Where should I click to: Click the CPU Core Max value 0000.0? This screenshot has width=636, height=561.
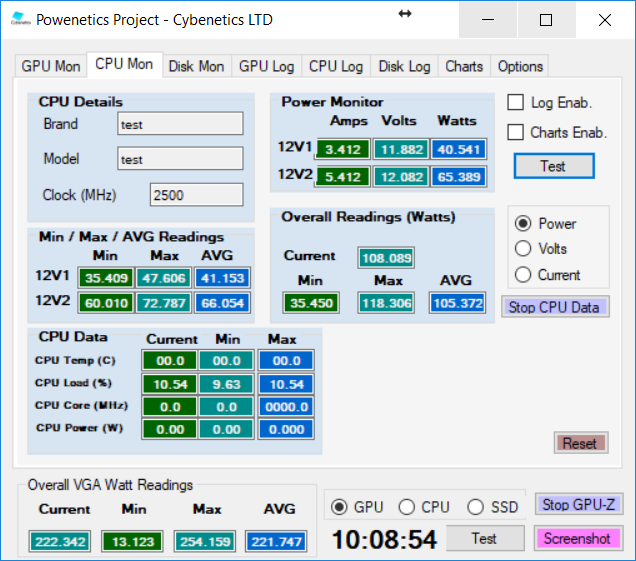click(286, 406)
